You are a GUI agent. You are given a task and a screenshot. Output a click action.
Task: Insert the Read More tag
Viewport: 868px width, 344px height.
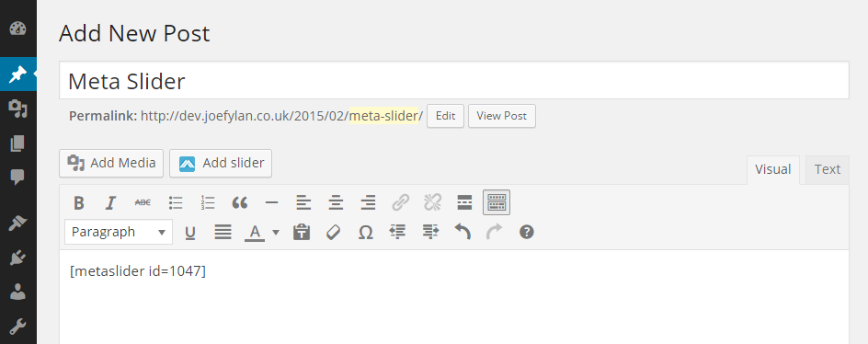point(464,202)
